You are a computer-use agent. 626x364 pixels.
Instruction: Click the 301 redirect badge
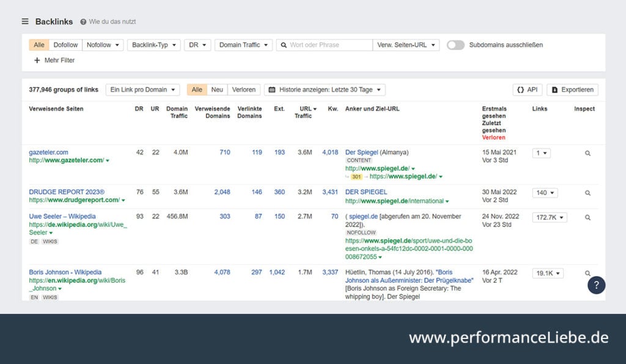coord(356,177)
